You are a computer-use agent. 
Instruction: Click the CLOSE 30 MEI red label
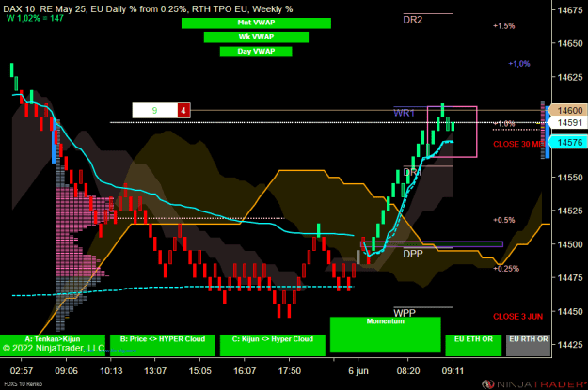pyautogui.click(x=519, y=144)
